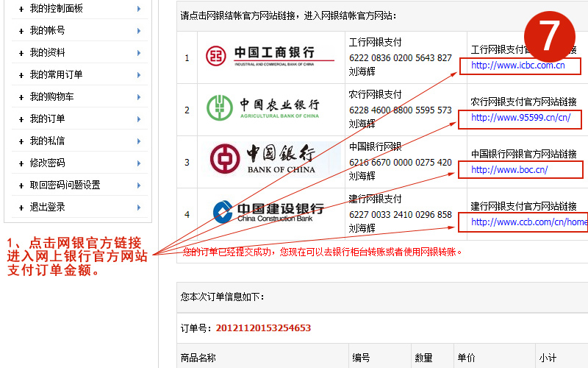Click plus icon before 我的帐号
This screenshot has height=368, width=588.
click(21, 32)
